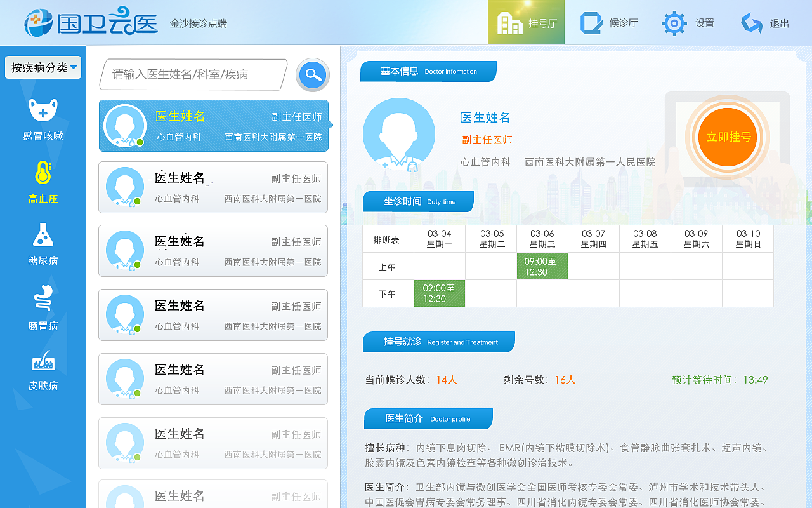Click the 03-08 星期五 column header
The image size is (812, 508).
pyautogui.click(x=645, y=239)
